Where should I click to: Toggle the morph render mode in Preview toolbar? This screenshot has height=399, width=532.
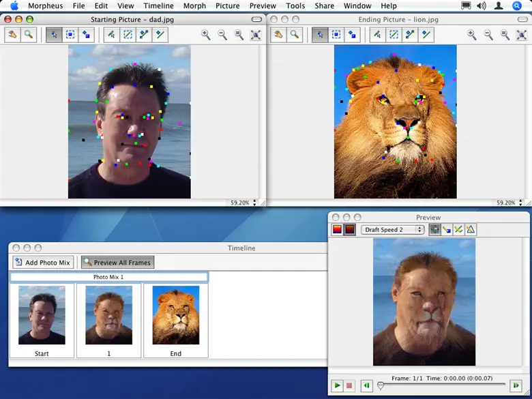click(x=433, y=230)
